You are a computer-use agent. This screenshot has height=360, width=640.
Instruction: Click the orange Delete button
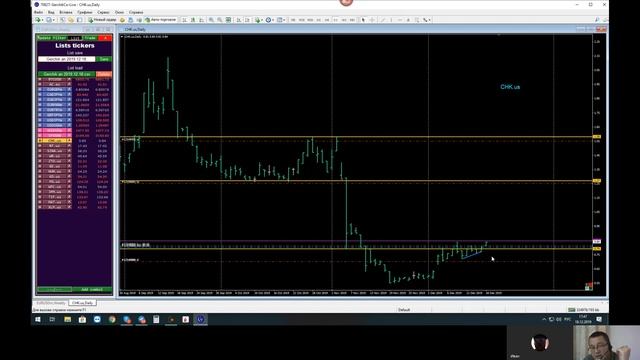(x=104, y=74)
